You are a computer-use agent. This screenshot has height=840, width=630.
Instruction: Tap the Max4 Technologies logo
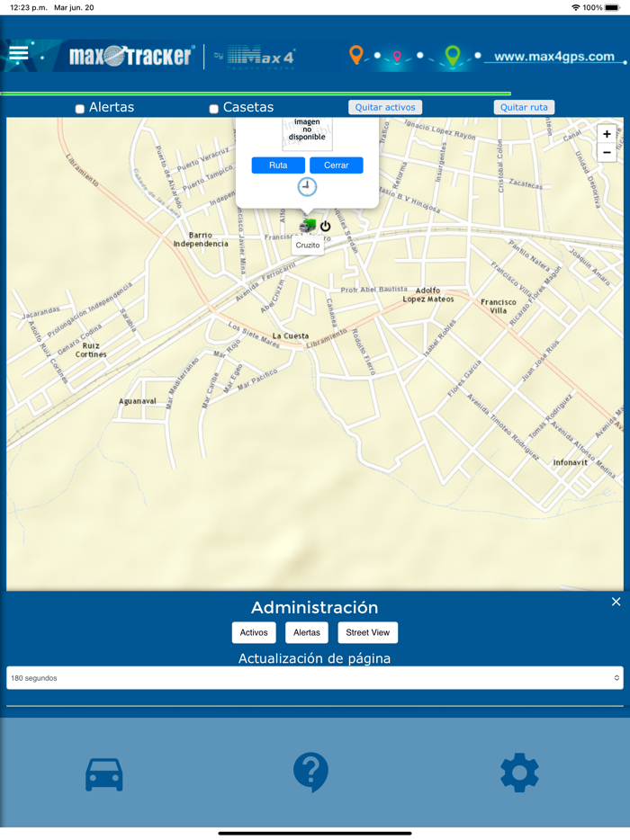(x=261, y=57)
